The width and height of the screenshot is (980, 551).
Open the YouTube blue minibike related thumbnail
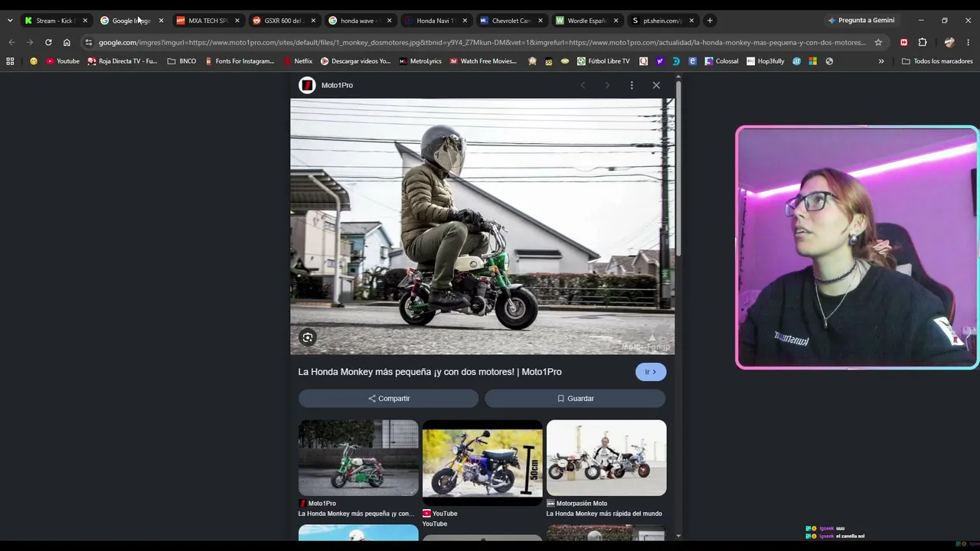482,462
